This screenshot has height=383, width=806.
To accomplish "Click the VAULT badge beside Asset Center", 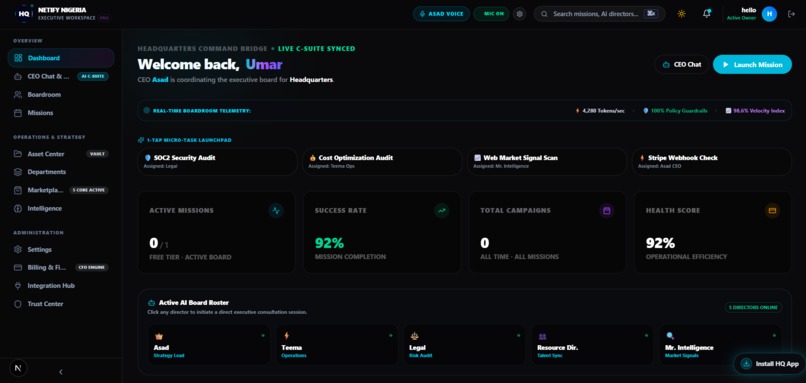I will pyautogui.click(x=97, y=154).
